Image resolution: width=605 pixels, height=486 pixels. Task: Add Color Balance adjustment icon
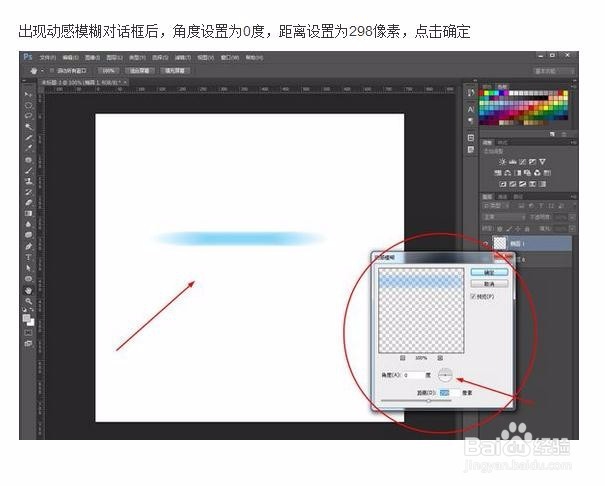pos(507,173)
